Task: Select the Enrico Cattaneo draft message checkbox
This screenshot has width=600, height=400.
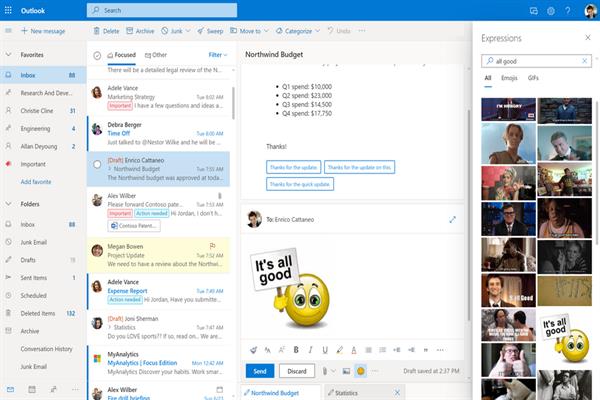Action: (x=97, y=163)
